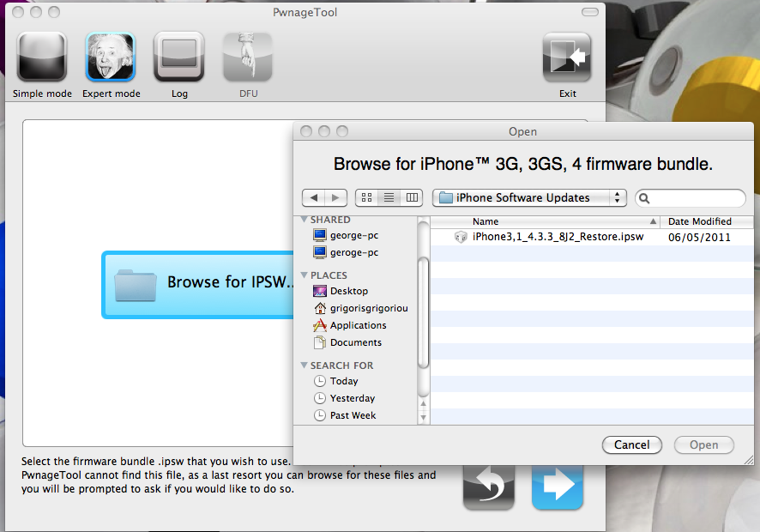Click the blue next arrow in PwnageTool
This screenshot has width=760, height=532.
(x=558, y=487)
